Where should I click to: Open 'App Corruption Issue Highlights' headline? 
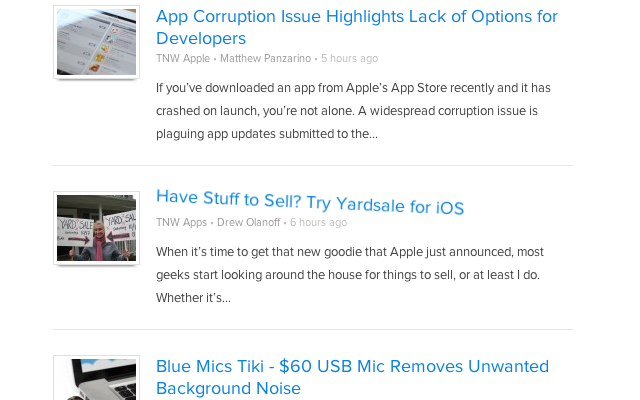[x=356, y=17]
